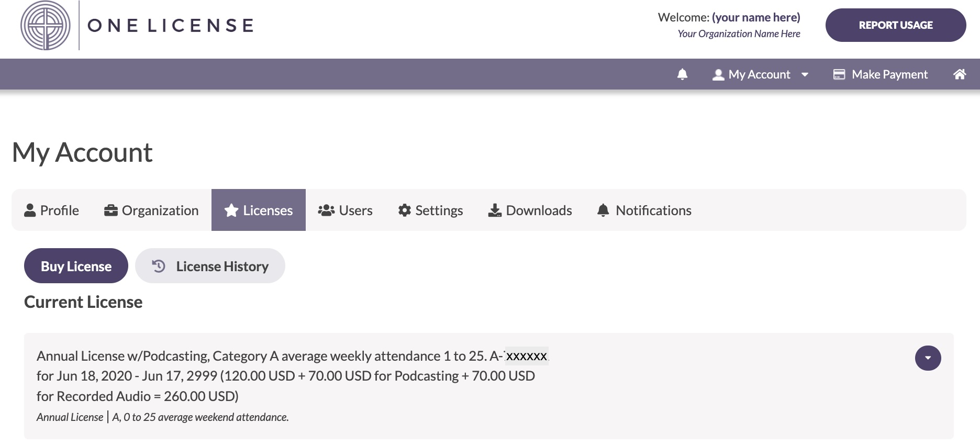Switch to the Organization tab
The height and width of the screenshot is (445, 980).
pyautogui.click(x=151, y=210)
